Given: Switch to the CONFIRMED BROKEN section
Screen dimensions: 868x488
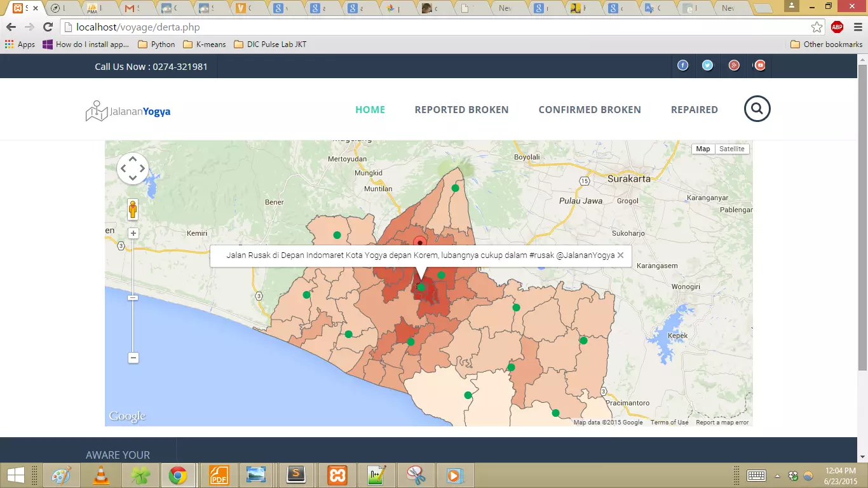Looking at the screenshot, I should [x=590, y=109].
